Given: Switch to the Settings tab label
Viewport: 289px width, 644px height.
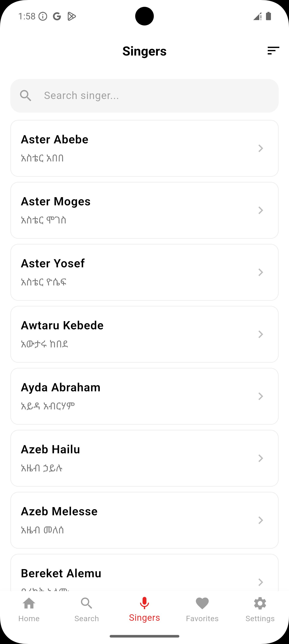Looking at the screenshot, I should [x=260, y=619].
